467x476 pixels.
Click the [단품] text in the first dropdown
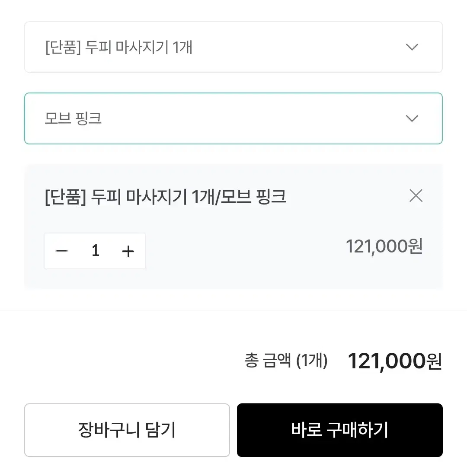(x=63, y=48)
